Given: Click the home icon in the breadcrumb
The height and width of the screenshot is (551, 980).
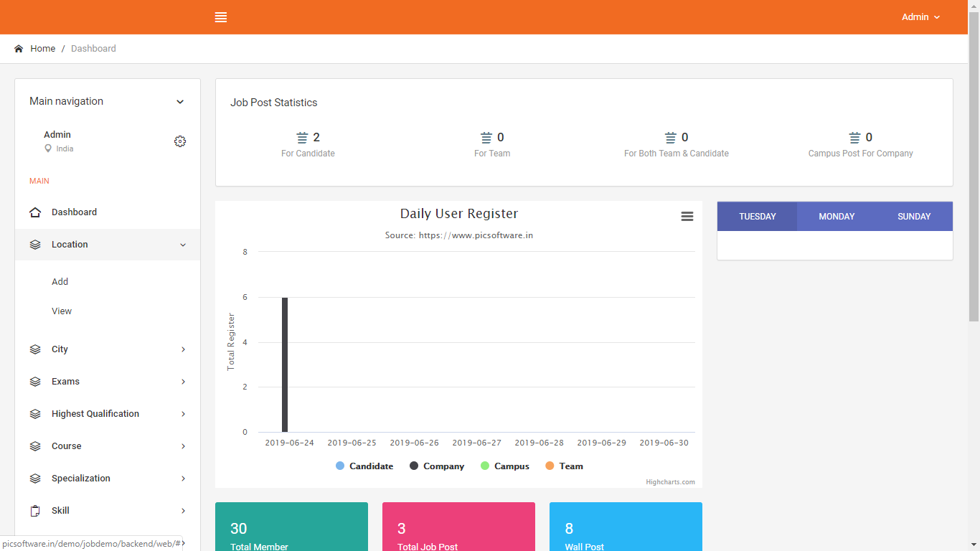Looking at the screenshot, I should tap(19, 49).
